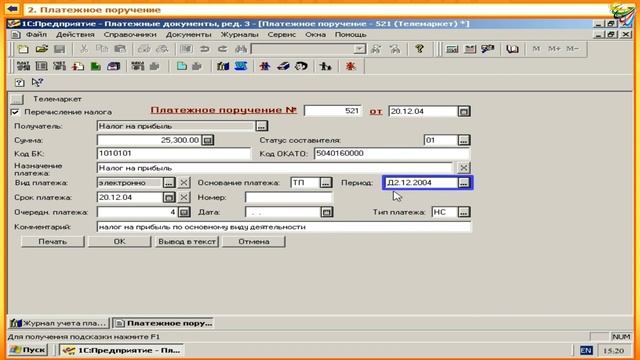Expand the toolbar search combo box arrow
This screenshot has width=640, height=360.
[360, 49]
